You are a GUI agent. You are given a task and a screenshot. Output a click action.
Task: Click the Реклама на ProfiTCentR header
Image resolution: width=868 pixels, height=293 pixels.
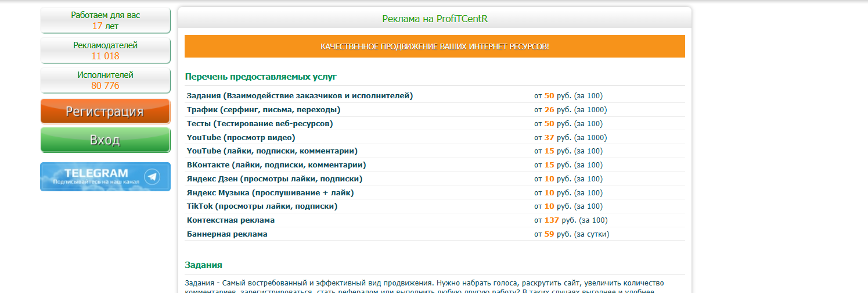coord(435,19)
